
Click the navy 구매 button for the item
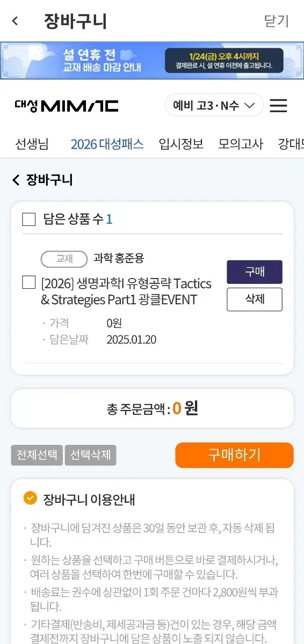(255, 272)
